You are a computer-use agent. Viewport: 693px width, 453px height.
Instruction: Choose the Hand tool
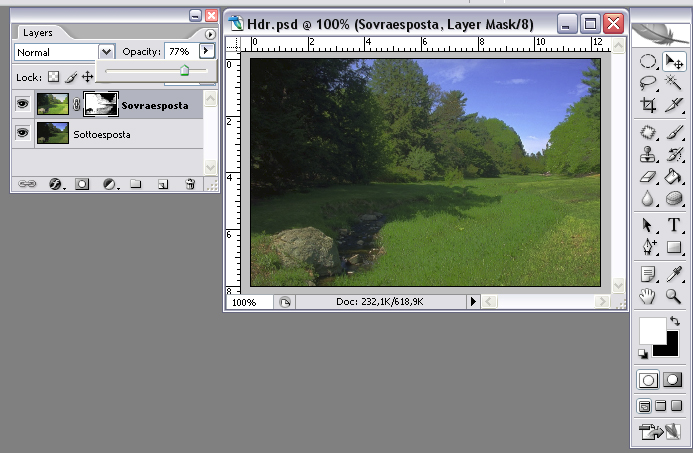pos(648,296)
